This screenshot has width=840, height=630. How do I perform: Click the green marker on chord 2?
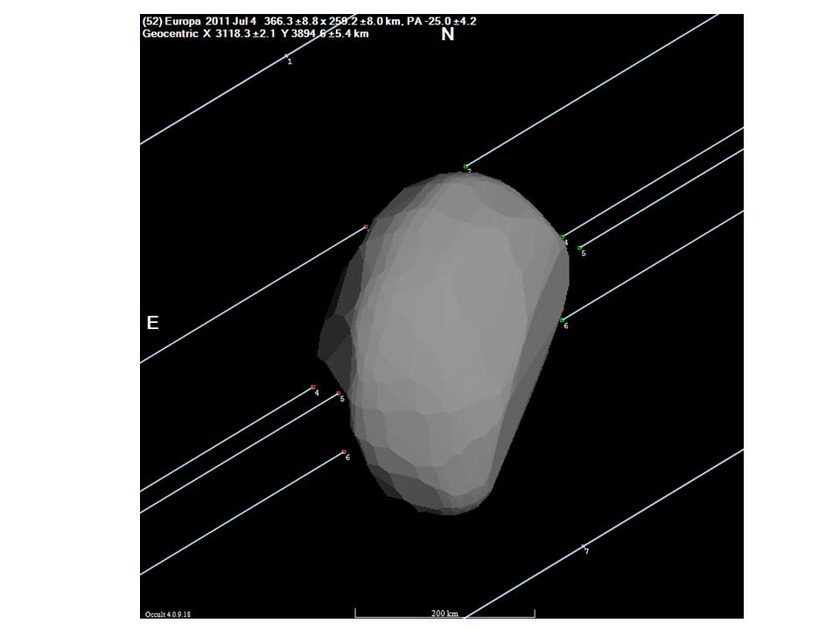(466, 166)
